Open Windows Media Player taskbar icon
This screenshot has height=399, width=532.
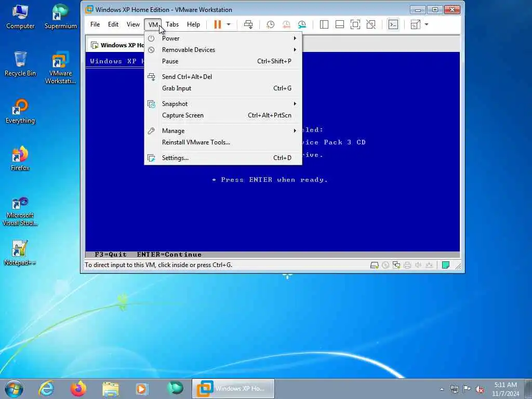point(142,389)
